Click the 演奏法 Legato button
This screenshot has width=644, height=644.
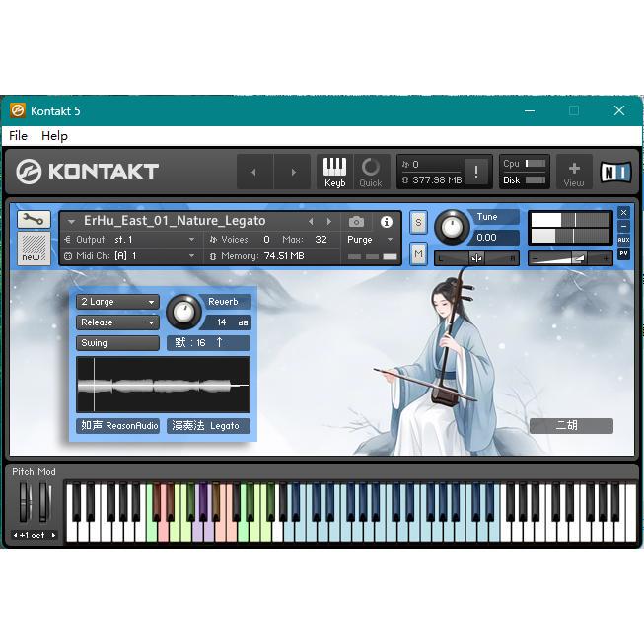[208, 426]
